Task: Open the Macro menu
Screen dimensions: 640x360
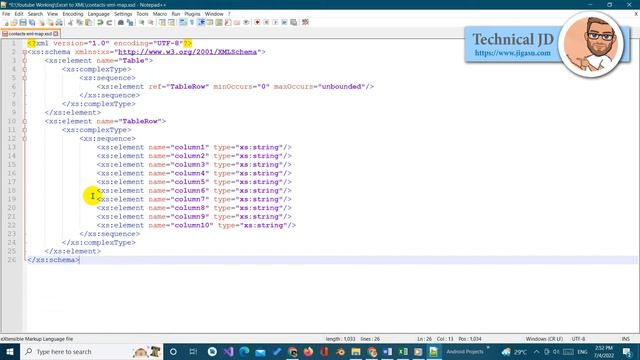Action: pyautogui.click(x=160, y=14)
